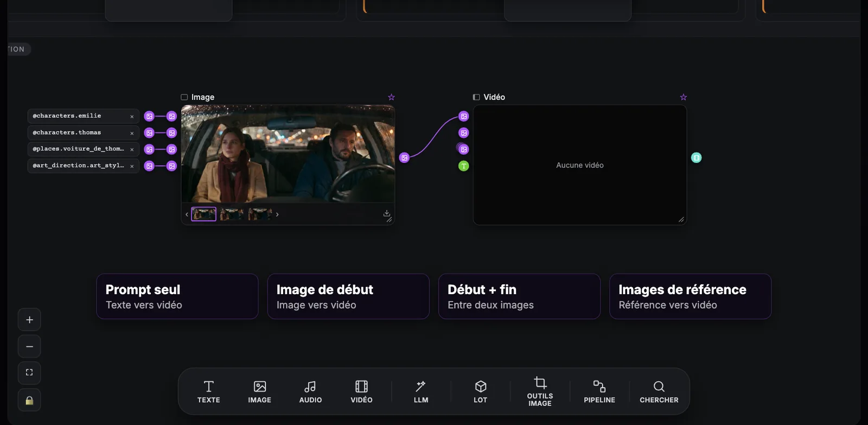Zoom in on the canvas

pyautogui.click(x=29, y=320)
